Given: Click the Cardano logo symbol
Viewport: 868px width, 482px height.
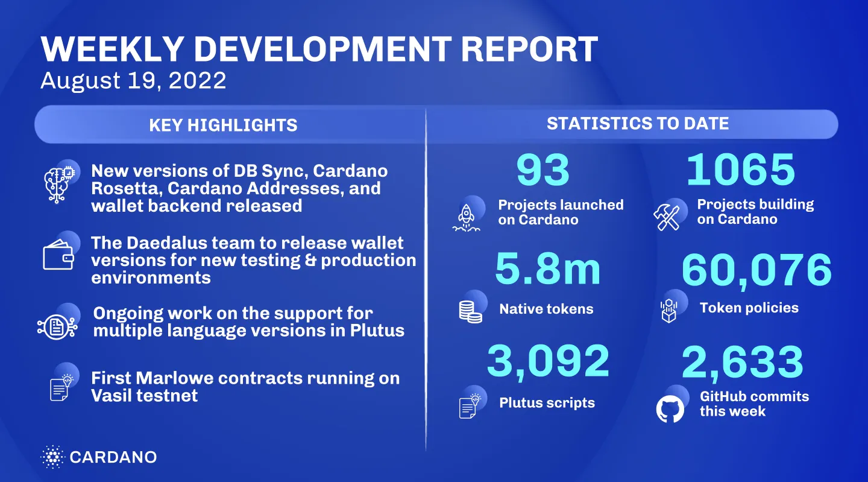Looking at the screenshot, I should pos(52,457).
